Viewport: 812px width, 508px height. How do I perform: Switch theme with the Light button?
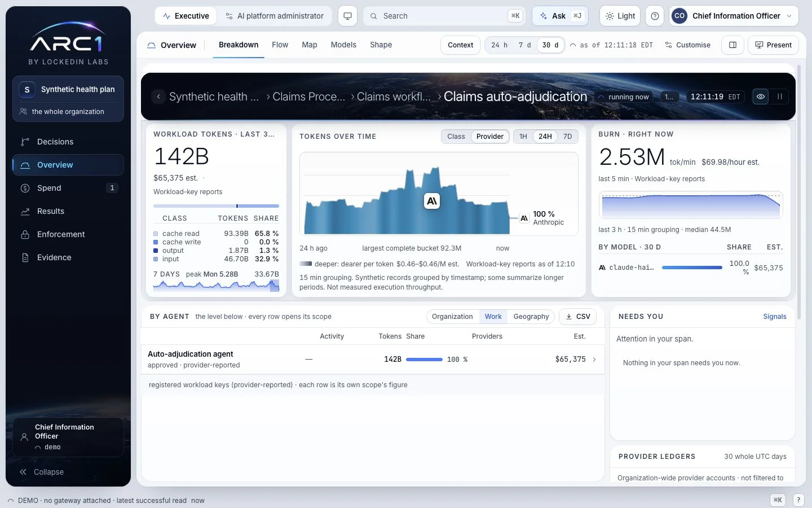(620, 16)
